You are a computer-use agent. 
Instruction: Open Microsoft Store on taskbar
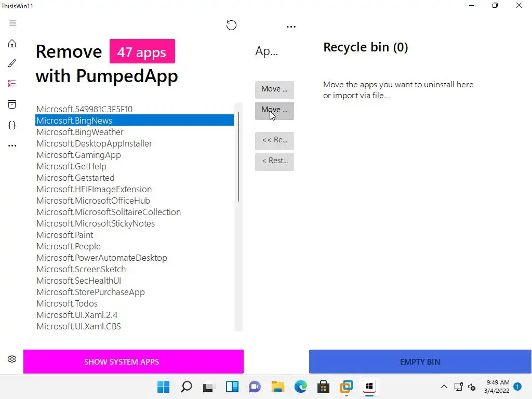tap(323, 387)
